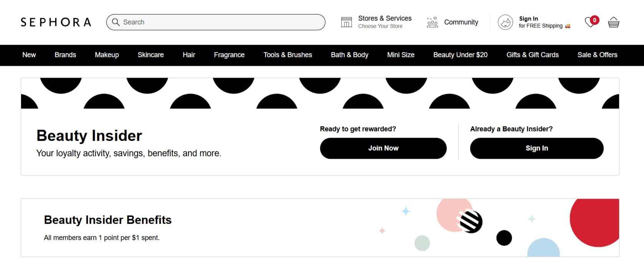
Task: Open the New menu item
Action: (29, 55)
